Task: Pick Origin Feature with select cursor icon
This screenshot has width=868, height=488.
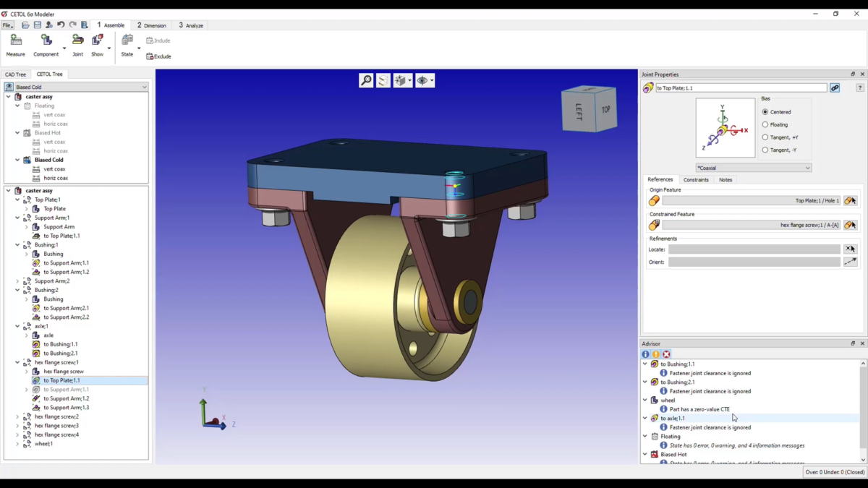Action: coord(850,201)
